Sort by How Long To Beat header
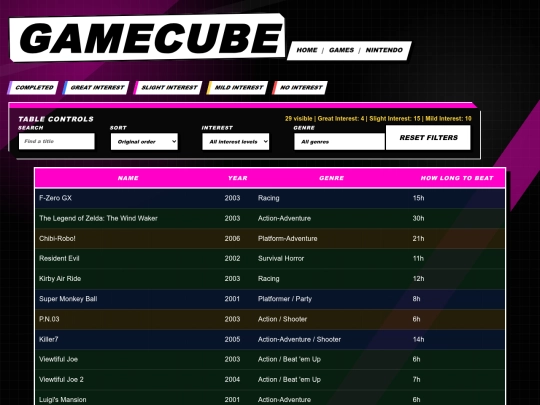 (457, 178)
